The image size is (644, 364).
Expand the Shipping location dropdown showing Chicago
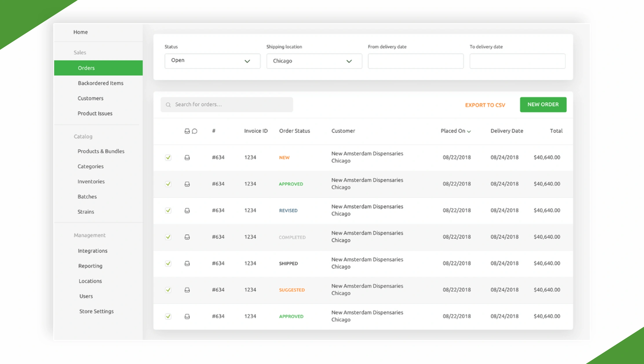[x=314, y=61]
